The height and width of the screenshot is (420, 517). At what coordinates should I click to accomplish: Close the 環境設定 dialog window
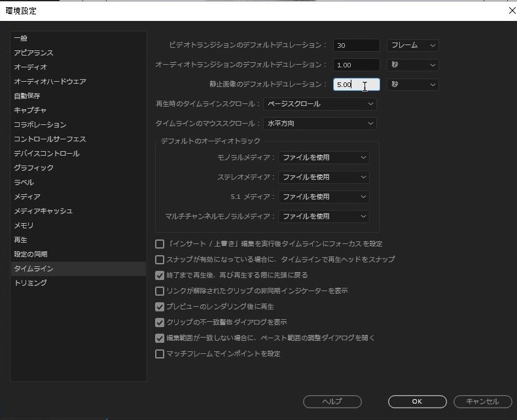click(x=511, y=10)
